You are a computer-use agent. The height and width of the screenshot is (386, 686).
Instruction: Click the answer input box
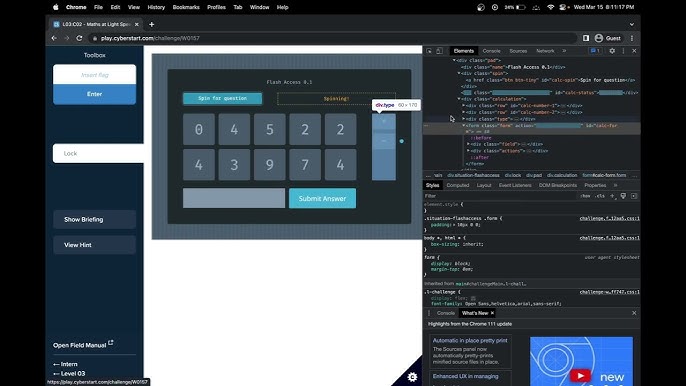tap(234, 198)
